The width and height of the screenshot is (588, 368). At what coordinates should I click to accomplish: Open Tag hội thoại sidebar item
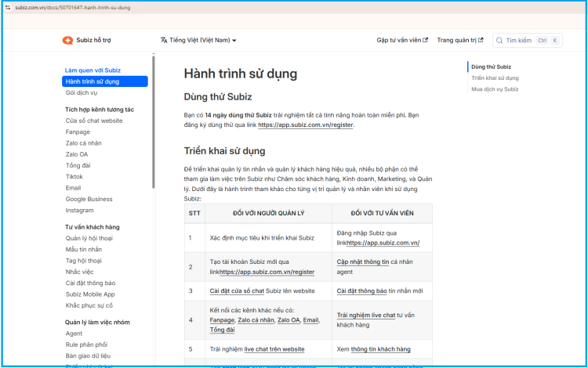pyautogui.click(x=83, y=261)
